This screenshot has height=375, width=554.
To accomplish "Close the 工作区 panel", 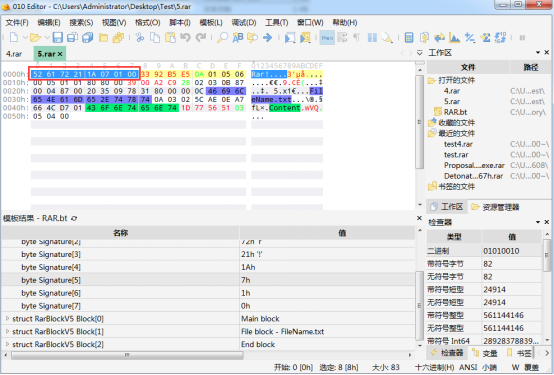I will coord(547,52).
